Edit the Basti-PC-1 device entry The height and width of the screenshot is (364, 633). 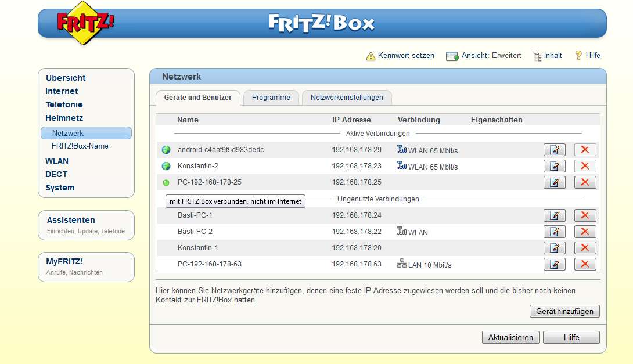pyautogui.click(x=554, y=215)
